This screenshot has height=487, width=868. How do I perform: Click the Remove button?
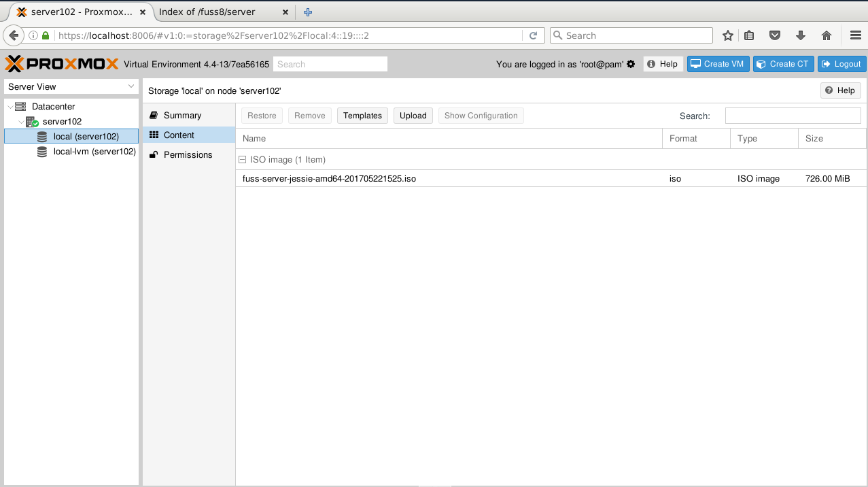click(309, 116)
